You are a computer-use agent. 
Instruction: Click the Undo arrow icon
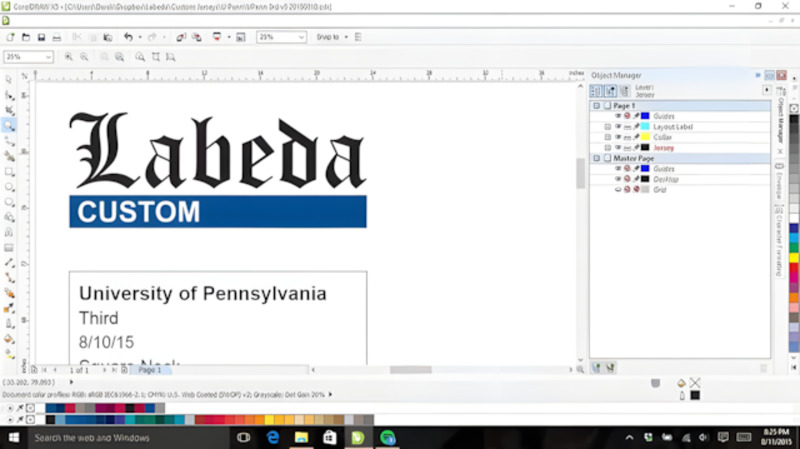(127, 37)
